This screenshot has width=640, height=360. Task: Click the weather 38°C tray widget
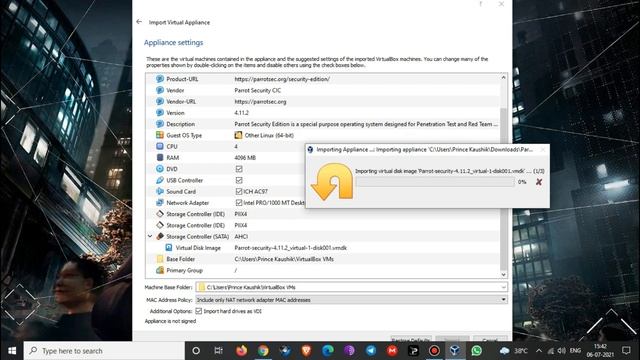click(x=513, y=351)
